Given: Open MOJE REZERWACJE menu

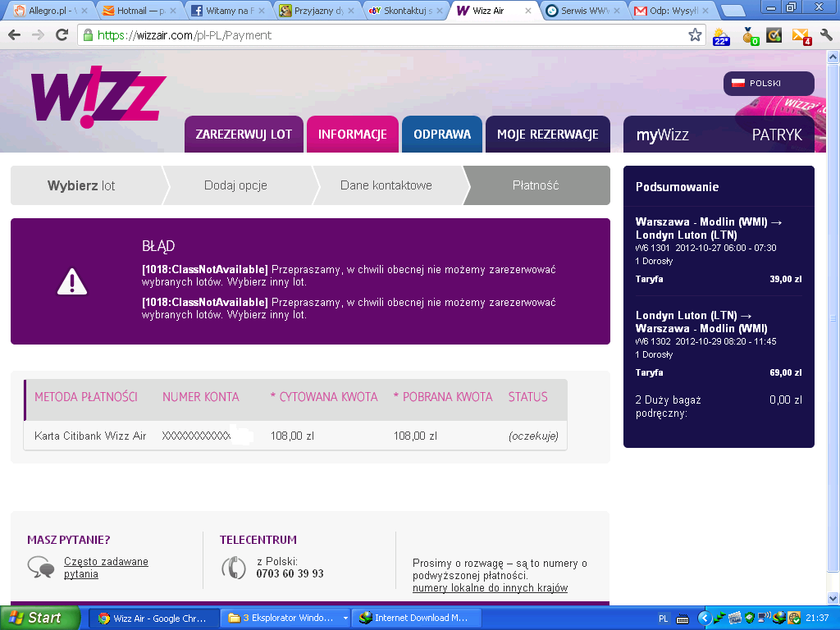Looking at the screenshot, I should [547, 134].
